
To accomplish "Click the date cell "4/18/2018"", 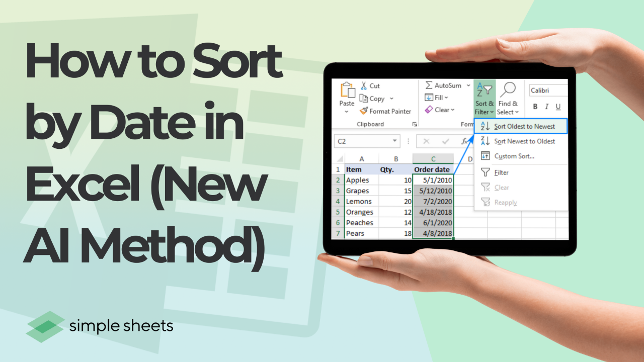I will (x=433, y=212).
